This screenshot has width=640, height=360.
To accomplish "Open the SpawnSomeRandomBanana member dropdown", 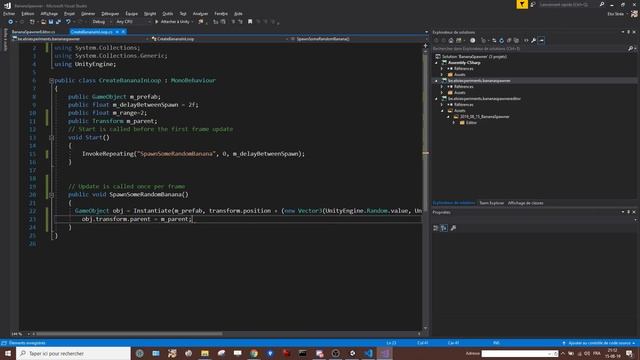I will tap(358, 39).
